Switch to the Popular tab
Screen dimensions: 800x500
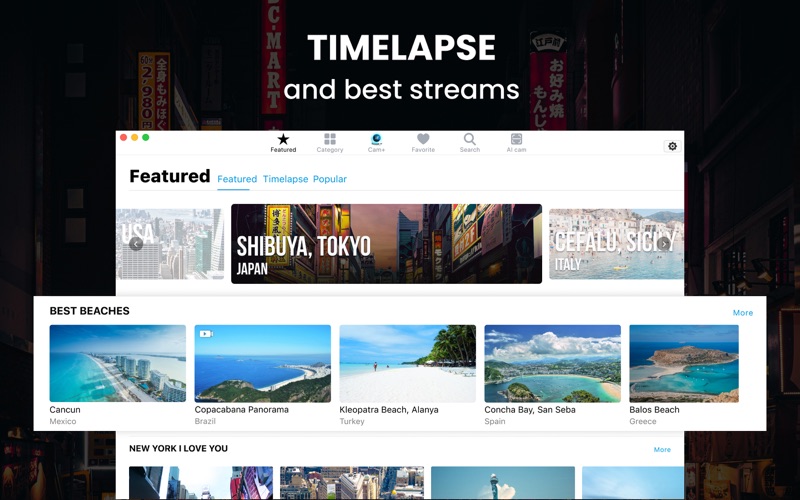click(x=330, y=179)
